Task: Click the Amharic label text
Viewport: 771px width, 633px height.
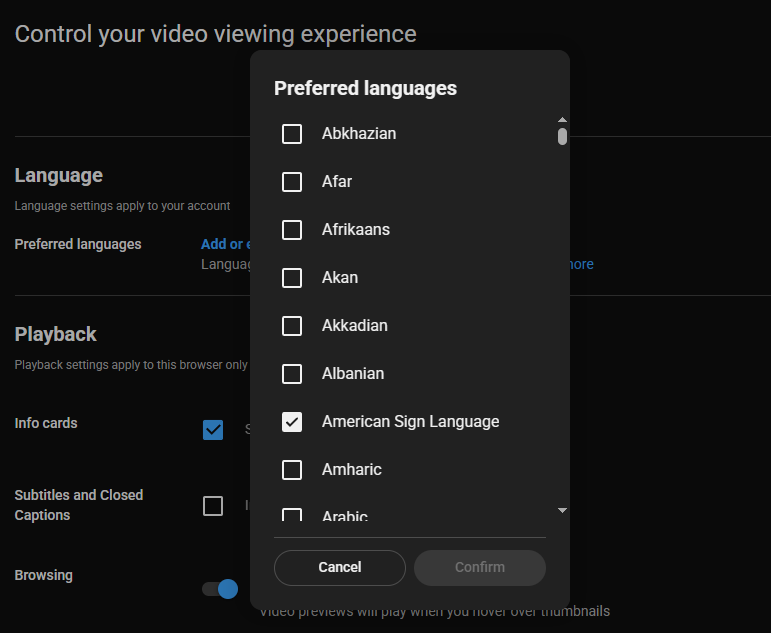Action: click(352, 470)
